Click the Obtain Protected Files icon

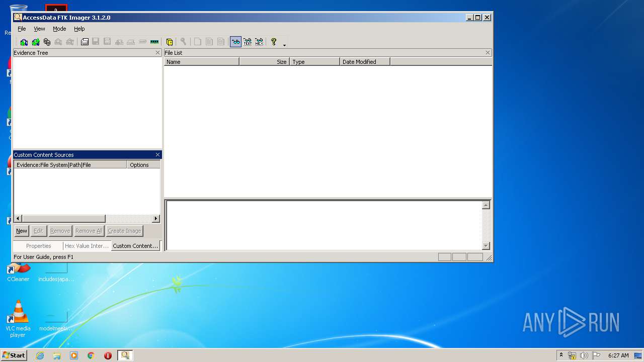click(170, 42)
